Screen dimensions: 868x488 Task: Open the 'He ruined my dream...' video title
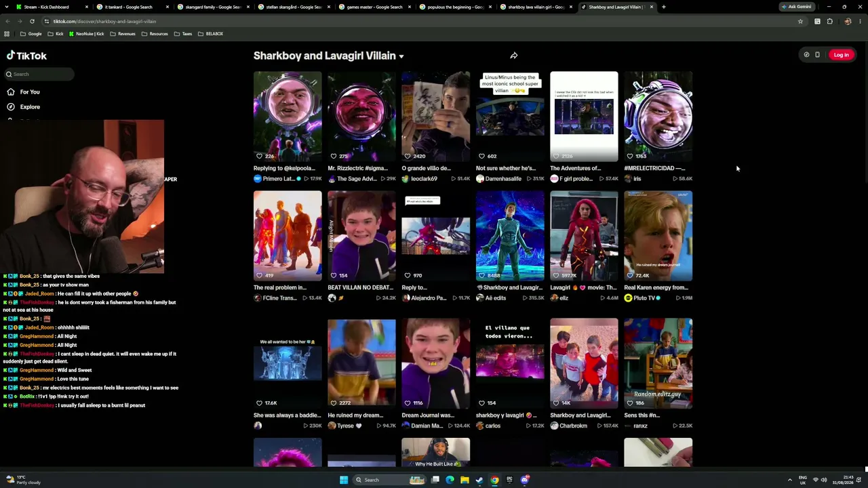(x=355, y=415)
